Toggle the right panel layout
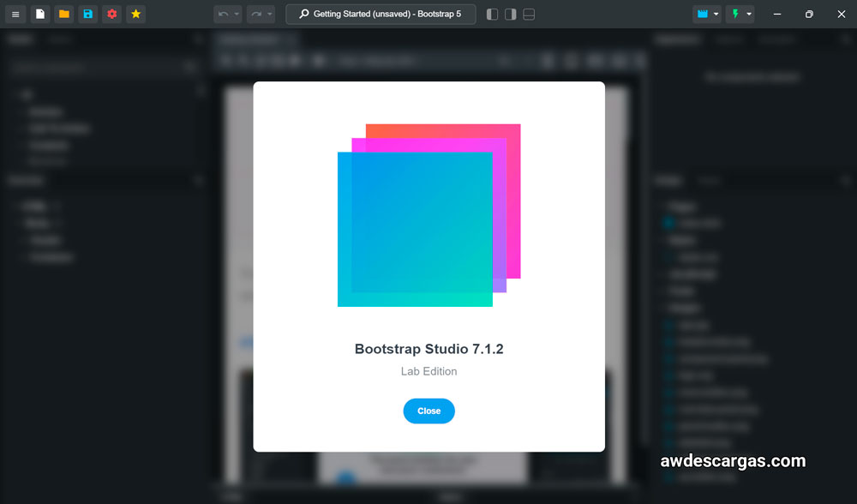 click(x=511, y=15)
